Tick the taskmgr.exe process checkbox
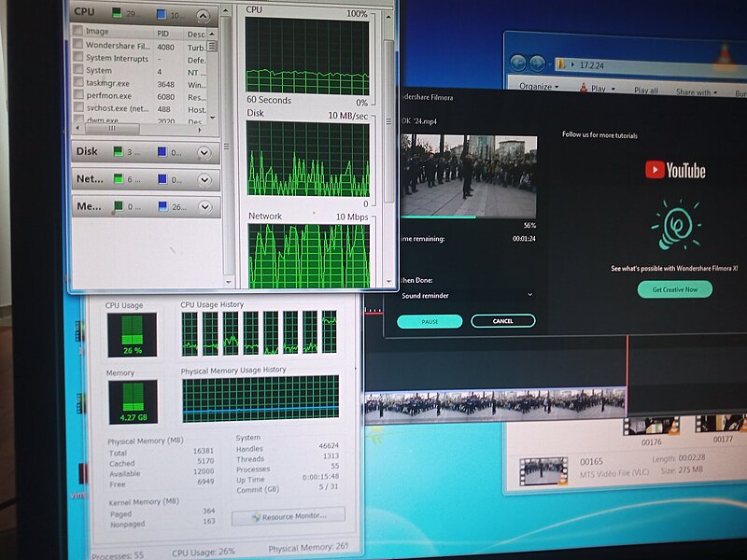 78,83
